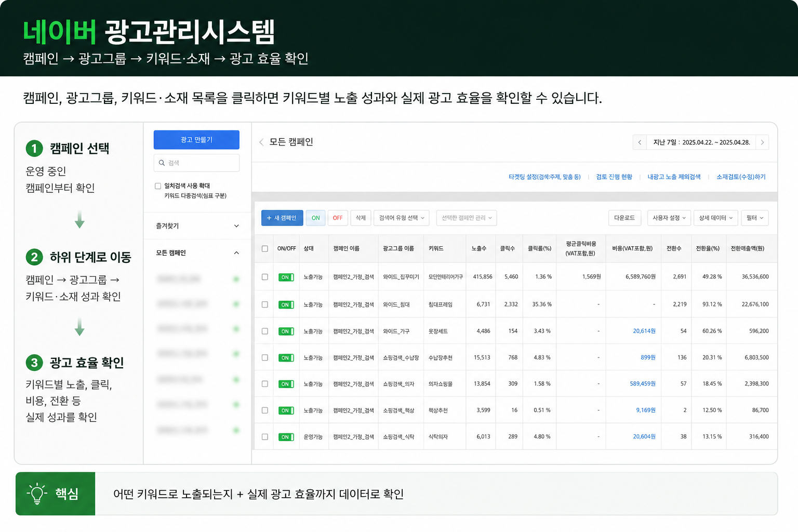Toggle ON switch for 책상추천 row
The height and width of the screenshot is (532, 798).
286,411
